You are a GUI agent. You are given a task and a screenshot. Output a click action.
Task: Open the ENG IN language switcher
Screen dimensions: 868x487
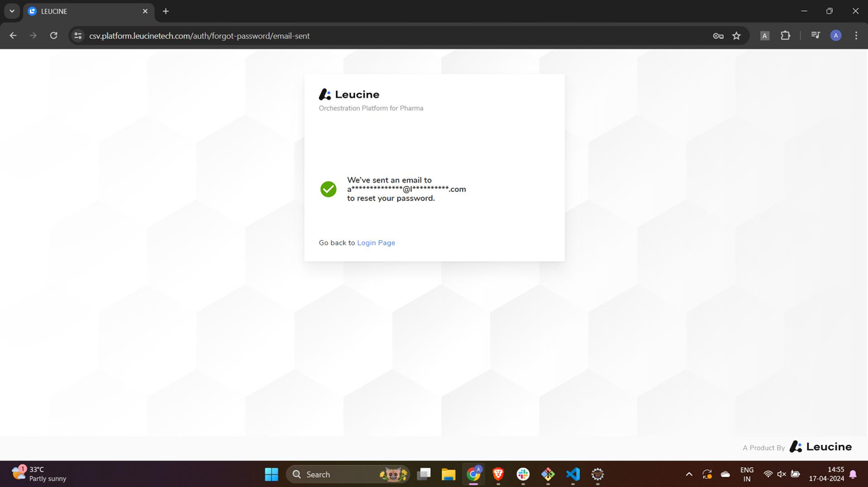coord(747,474)
